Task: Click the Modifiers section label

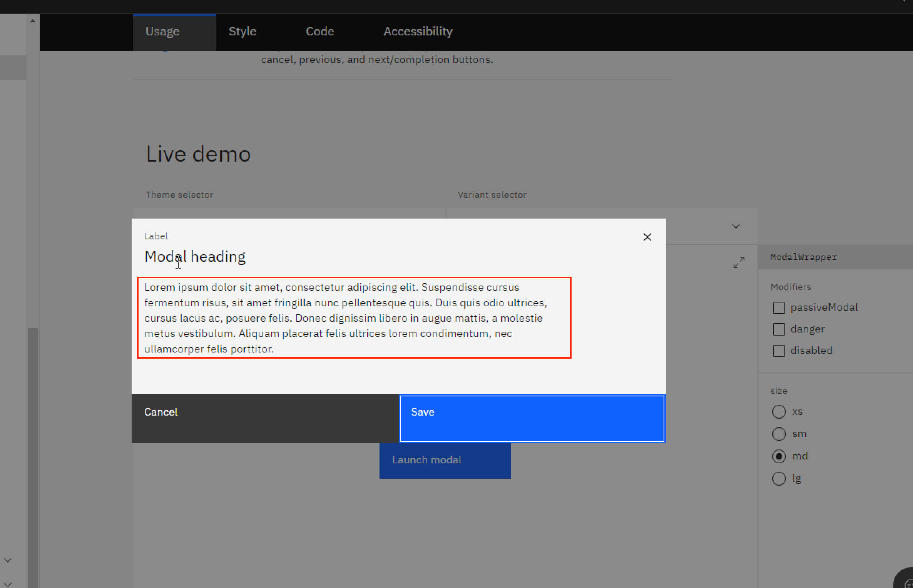Action: (791, 287)
